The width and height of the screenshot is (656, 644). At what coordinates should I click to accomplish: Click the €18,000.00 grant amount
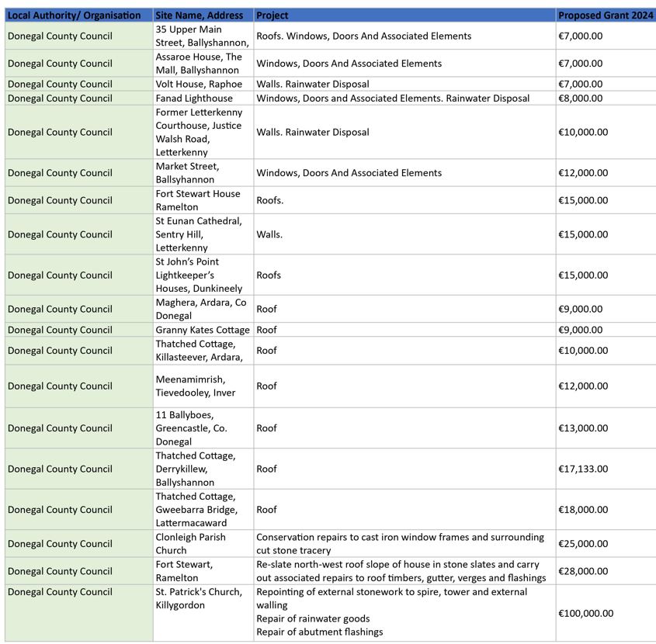pos(583,509)
